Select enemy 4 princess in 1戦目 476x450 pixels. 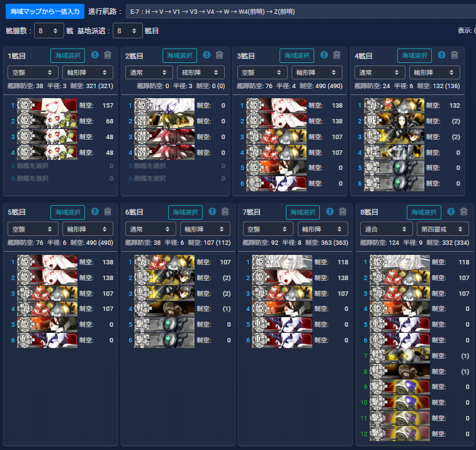click(47, 152)
